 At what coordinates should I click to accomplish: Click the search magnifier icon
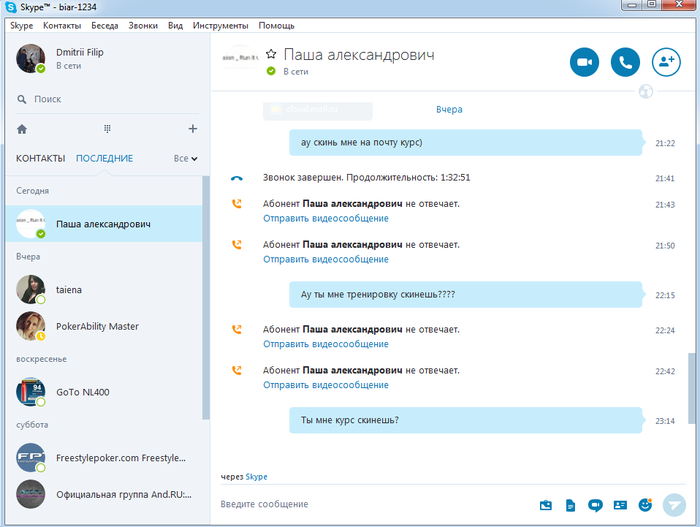(x=21, y=99)
